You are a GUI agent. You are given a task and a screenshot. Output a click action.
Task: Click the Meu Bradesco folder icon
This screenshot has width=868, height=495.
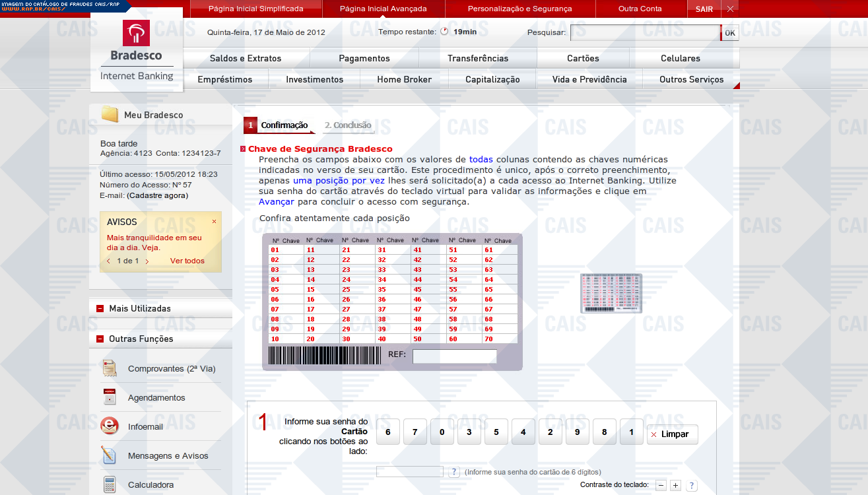pyautogui.click(x=110, y=115)
